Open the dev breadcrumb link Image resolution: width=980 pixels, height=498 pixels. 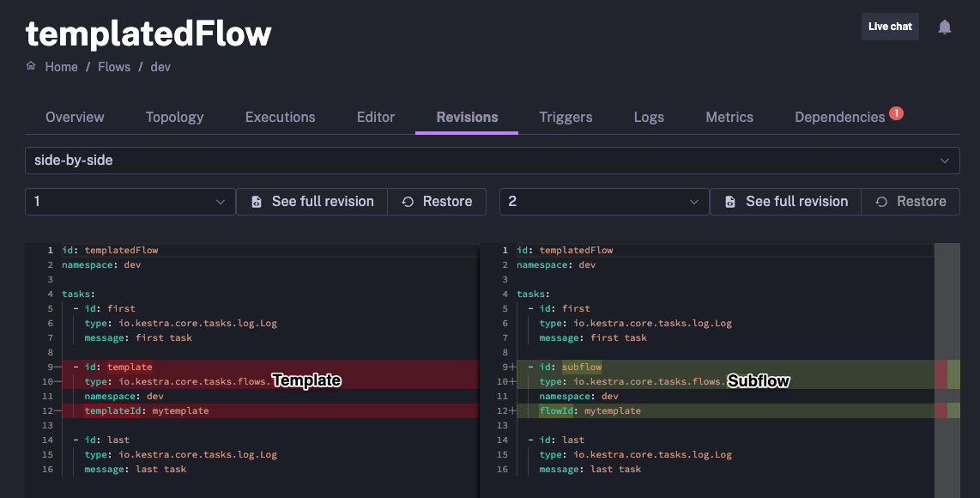[x=160, y=66]
